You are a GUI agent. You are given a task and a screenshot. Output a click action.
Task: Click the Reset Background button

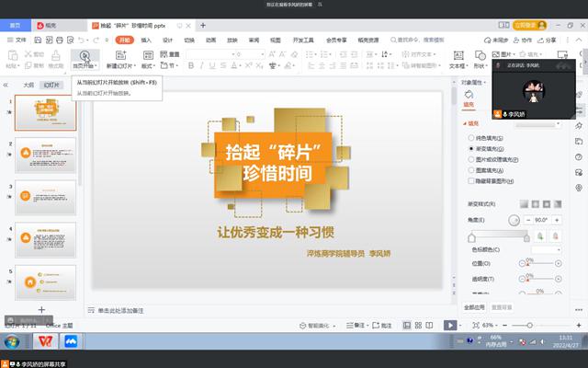click(502, 307)
